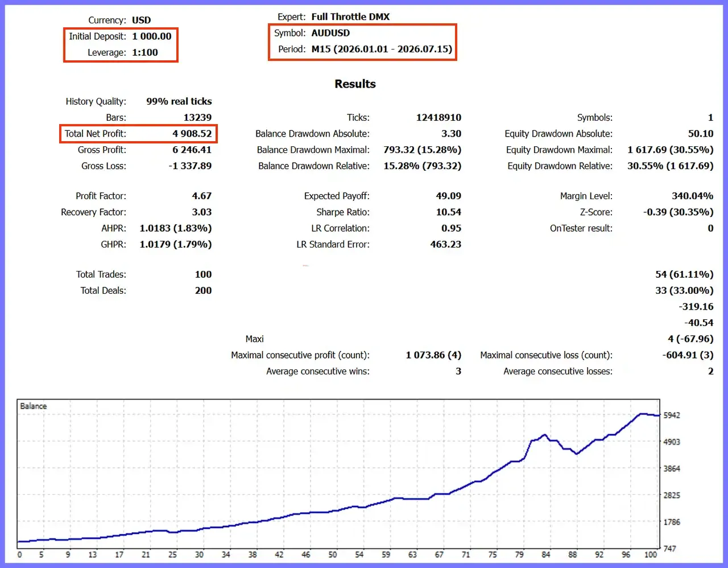This screenshot has height=568, width=728.
Task: Click the y-axis label 5942
Action: tap(672, 415)
